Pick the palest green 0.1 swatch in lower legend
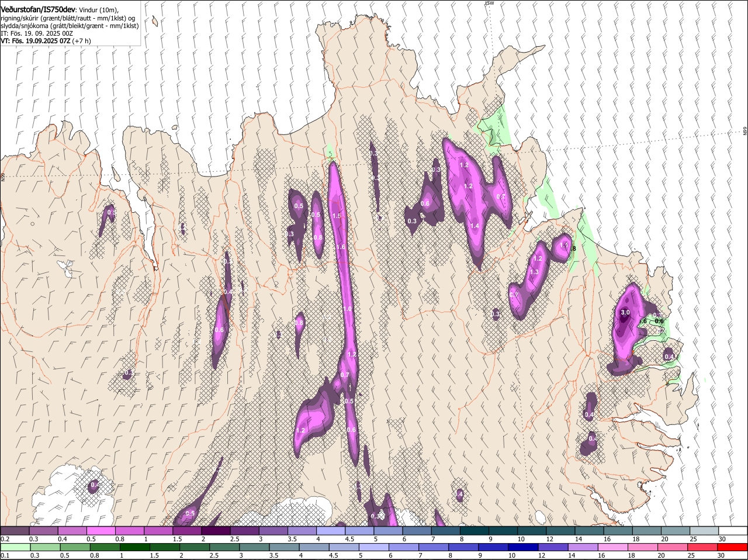 coord(15,547)
